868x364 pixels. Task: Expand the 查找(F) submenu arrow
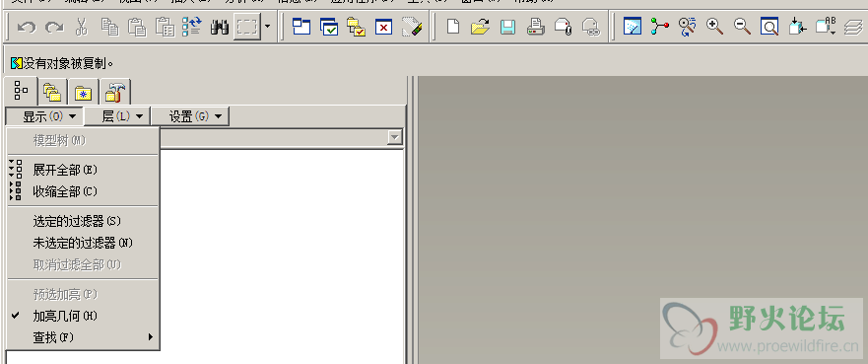click(x=151, y=336)
